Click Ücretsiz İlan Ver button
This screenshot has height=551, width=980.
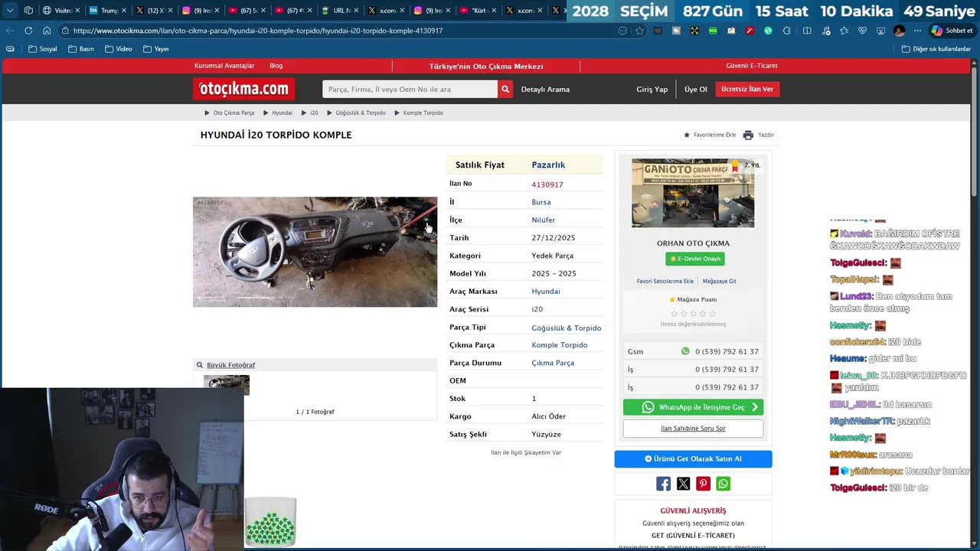[747, 89]
